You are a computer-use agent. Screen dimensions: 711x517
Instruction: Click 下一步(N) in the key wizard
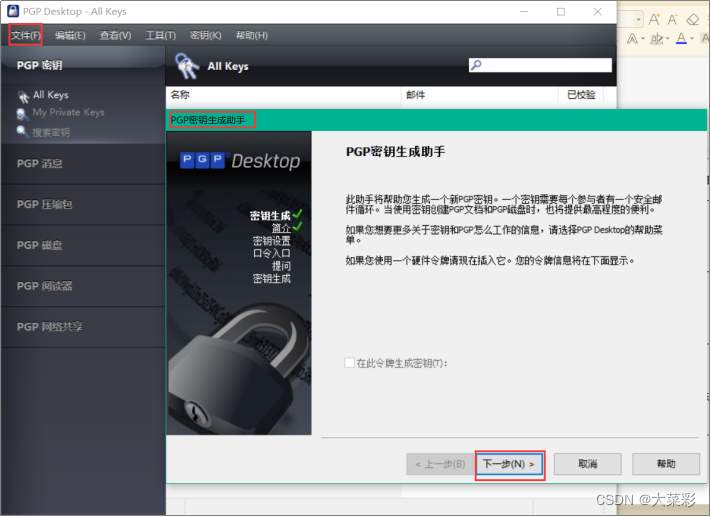pos(509,464)
